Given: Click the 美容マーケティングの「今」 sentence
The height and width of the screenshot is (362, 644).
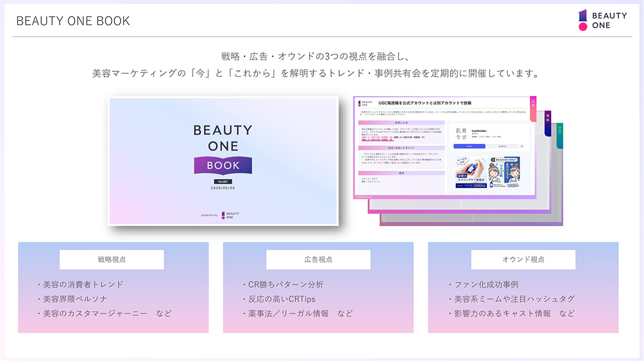Looking at the screenshot, I should coord(316,73).
